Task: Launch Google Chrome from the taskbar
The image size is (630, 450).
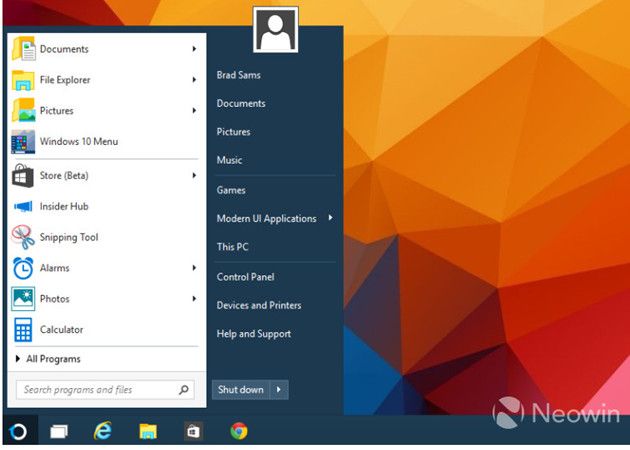Action: pos(238,431)
